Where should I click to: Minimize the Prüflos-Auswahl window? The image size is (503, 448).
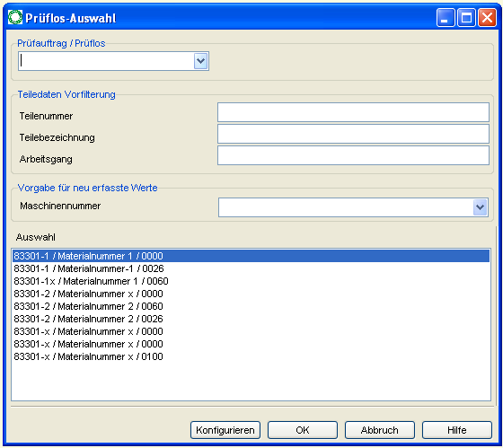click(446, 18)
